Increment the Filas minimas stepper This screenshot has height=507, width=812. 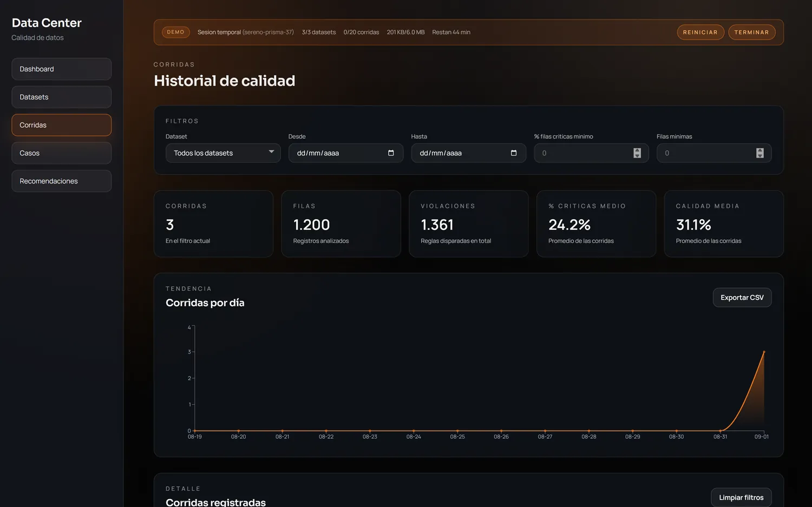[760, 150]
